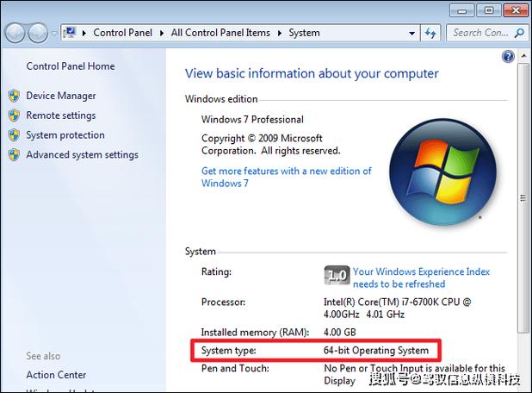Click the shield icon beside Device Manager
Screen dimensions: 532x393
(15, 96)
